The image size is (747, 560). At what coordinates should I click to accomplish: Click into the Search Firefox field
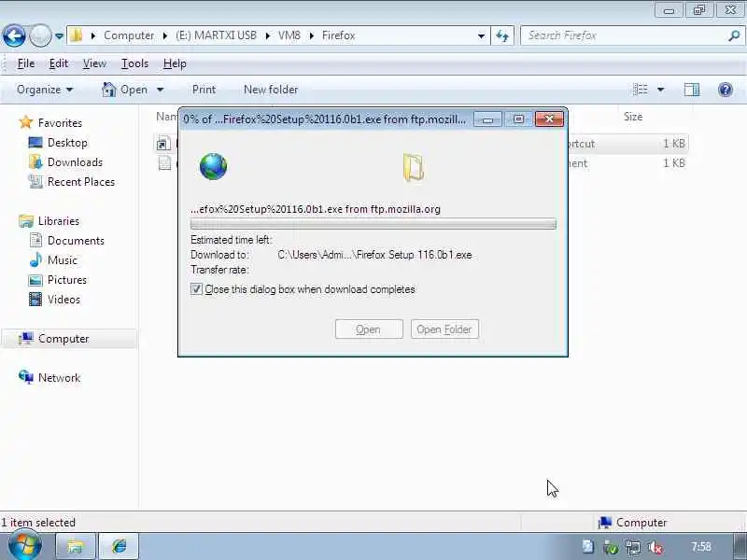[624, 35]
